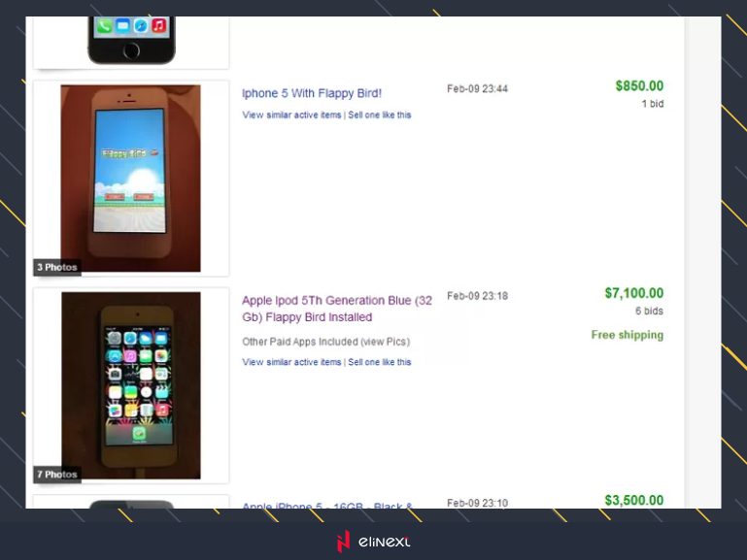Click "Sell one like this" under the Iphone 5 listing

(379, 115)
